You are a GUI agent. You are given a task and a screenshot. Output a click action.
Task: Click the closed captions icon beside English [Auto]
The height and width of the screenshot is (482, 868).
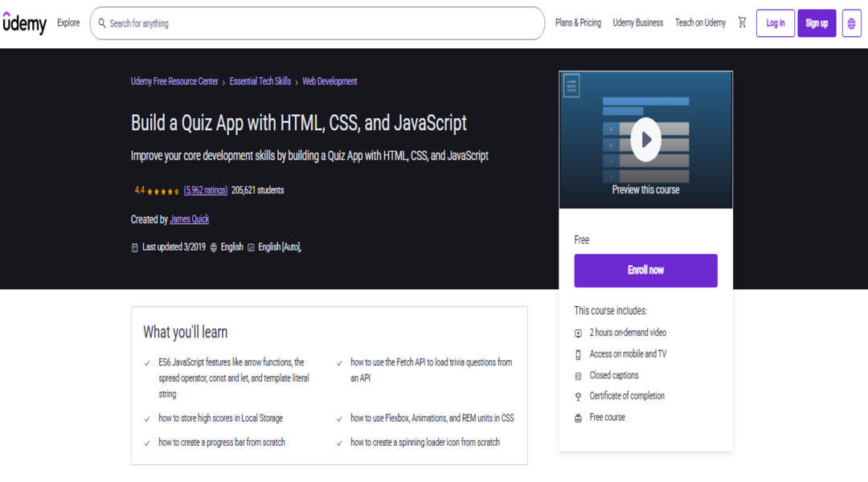coord(251,247)
